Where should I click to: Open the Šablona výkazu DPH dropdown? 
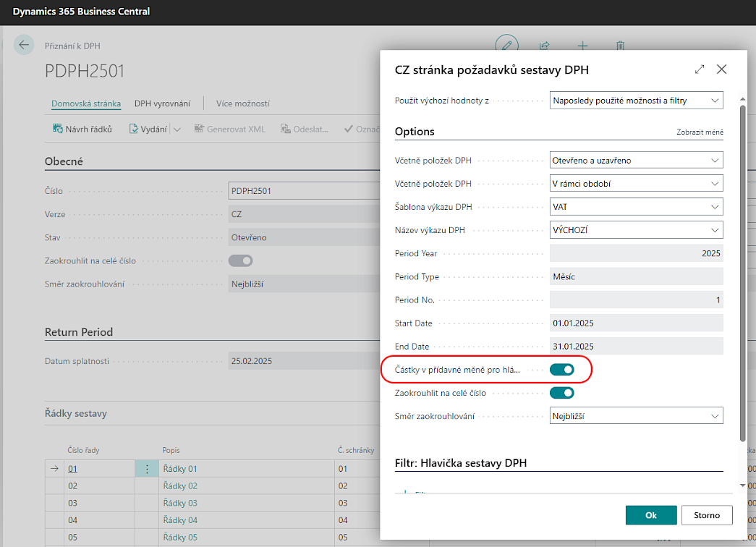(x=636, y=207)
